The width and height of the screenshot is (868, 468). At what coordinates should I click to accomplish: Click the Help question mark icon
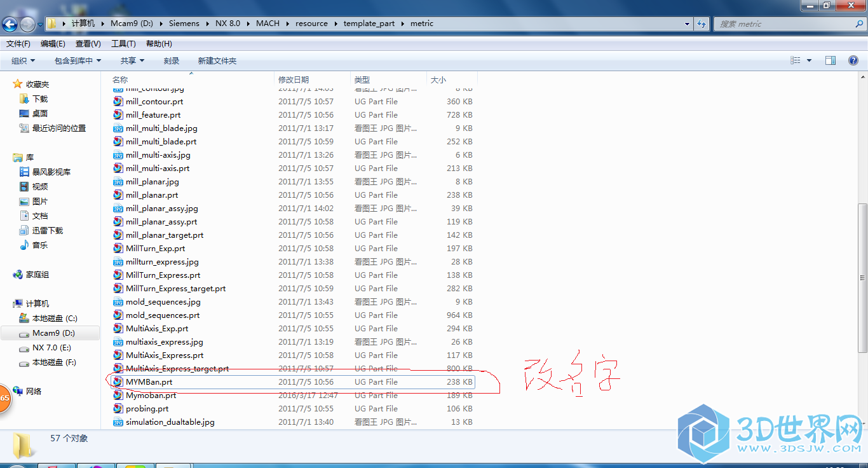pos(853,60)
